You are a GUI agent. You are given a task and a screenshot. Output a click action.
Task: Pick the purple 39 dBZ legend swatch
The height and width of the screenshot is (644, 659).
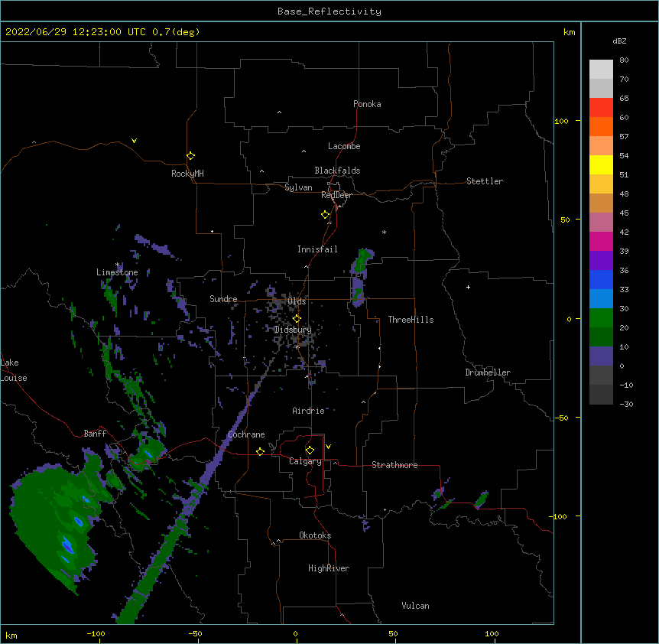tap(601, 260)
